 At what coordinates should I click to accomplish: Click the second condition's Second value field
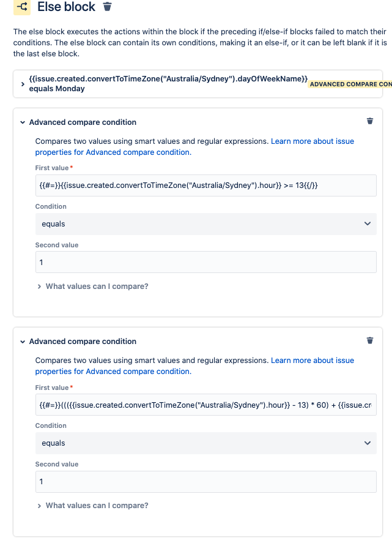tap(206, 482)
